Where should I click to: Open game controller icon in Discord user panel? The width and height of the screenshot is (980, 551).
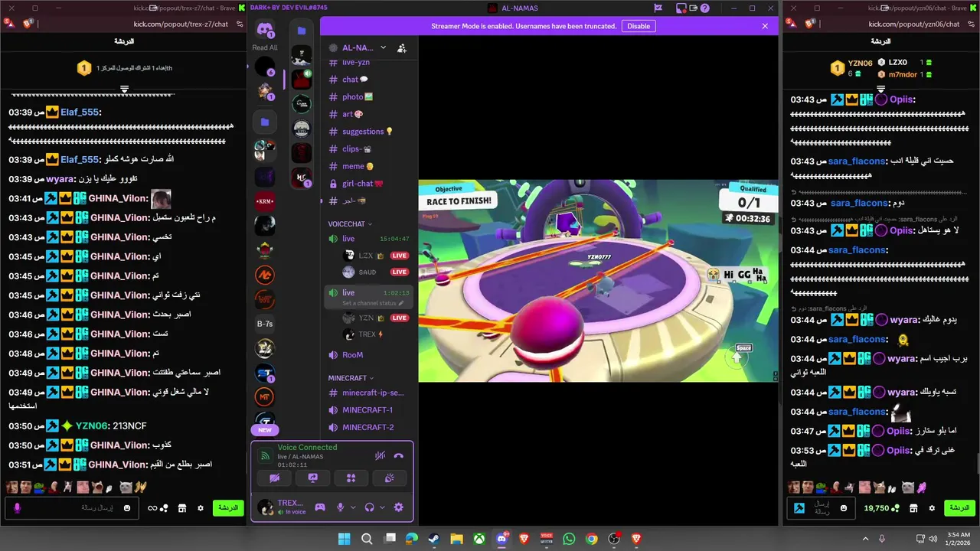coord(320,507)
